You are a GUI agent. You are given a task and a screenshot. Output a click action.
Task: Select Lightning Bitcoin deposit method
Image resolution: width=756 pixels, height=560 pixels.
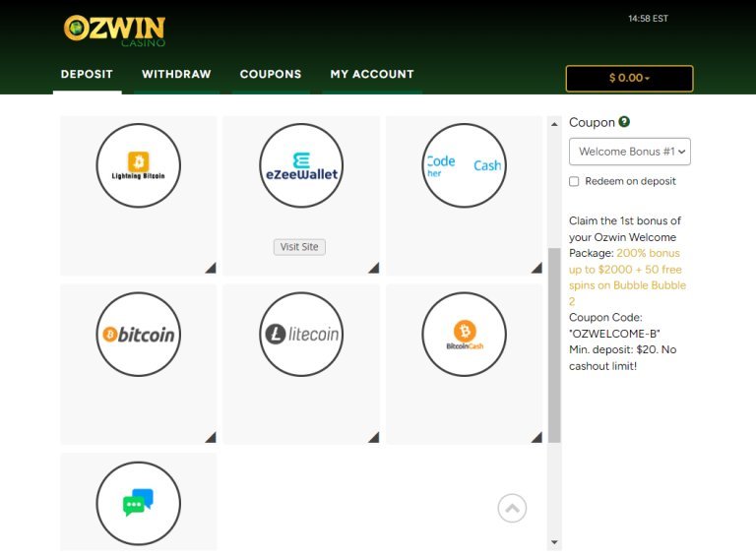pyautogui.click(x=139, y=165)
